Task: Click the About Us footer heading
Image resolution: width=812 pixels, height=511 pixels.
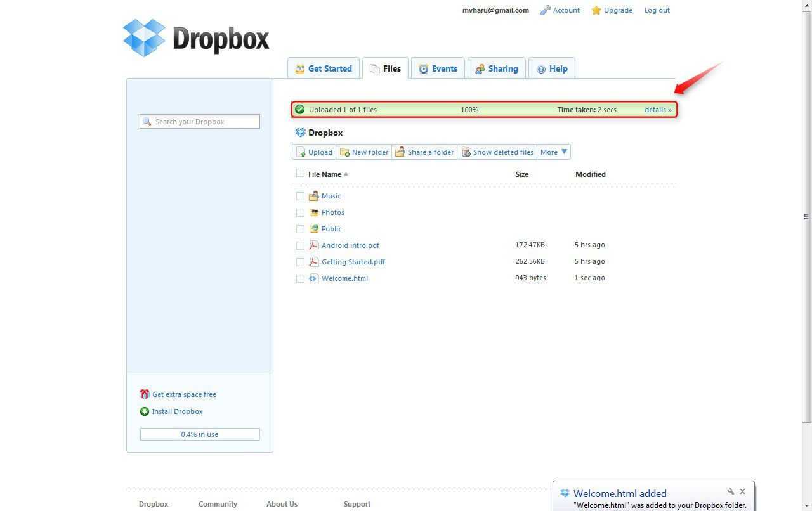Action: pyautogui.click(x=282, y=504)
